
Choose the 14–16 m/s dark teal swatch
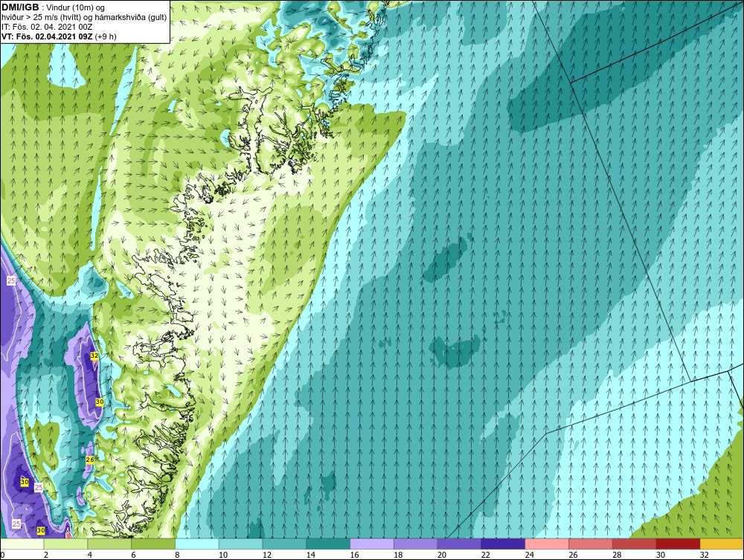click(x=328, y=544)
